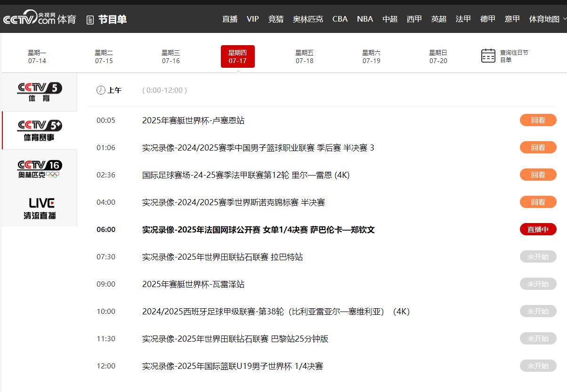Screen dimensions: 567x392
Task: Click the calendar icon for past schedules
Action: click(x=488, y=56)
